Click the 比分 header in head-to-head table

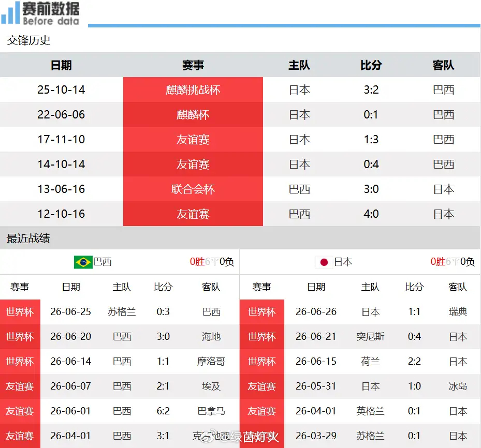pos(371,65)
